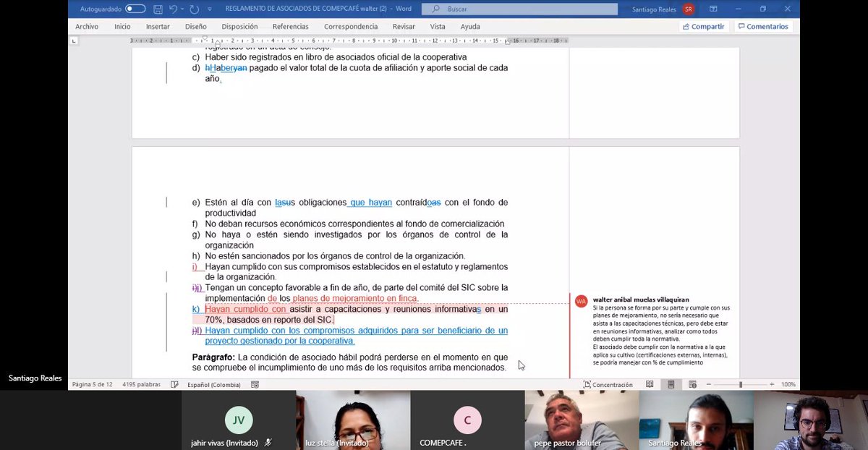This screenshot has height=450, width=868.
Task: Click the spelling proofing icon in status bar
Action: (x=175, y=385)
